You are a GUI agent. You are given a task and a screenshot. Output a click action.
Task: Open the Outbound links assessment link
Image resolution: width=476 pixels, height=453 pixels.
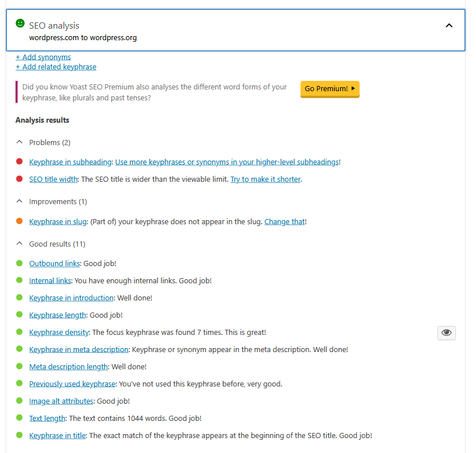pos(54,264)
